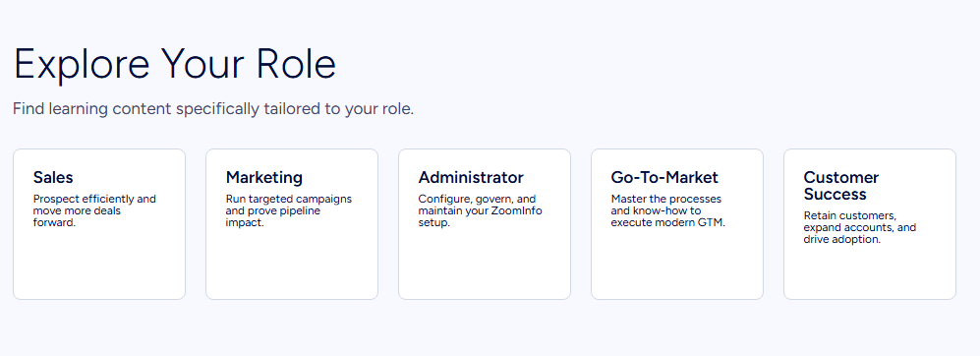Image resolution: width=980 pixels, height=356 pixels.
Task: Click the "Go-To-Market" card title text
Action: (664, 178)
